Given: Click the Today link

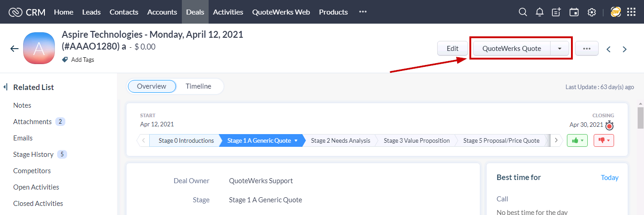Looking at the screenshot, I should (610, 178).
